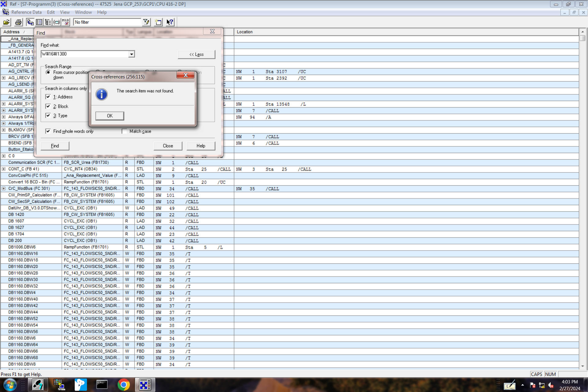The image size is (588, 392).
Task: Click OK in the not found dialog
Action: click(110, 116)
